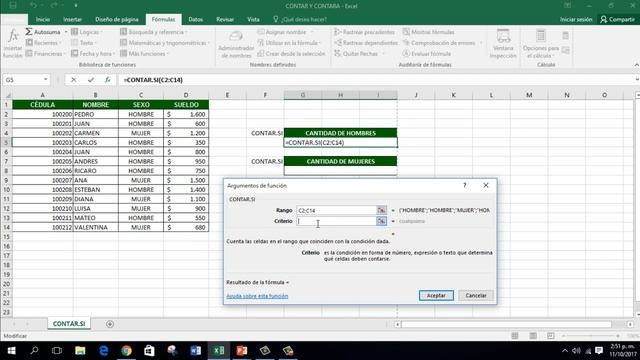The image size is (640, 360).
Task: Click Comprobación de errores
Action: [442, 43]
